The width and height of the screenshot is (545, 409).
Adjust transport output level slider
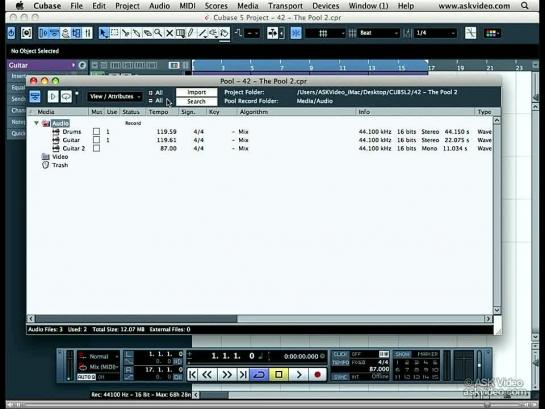click(479, 365)
